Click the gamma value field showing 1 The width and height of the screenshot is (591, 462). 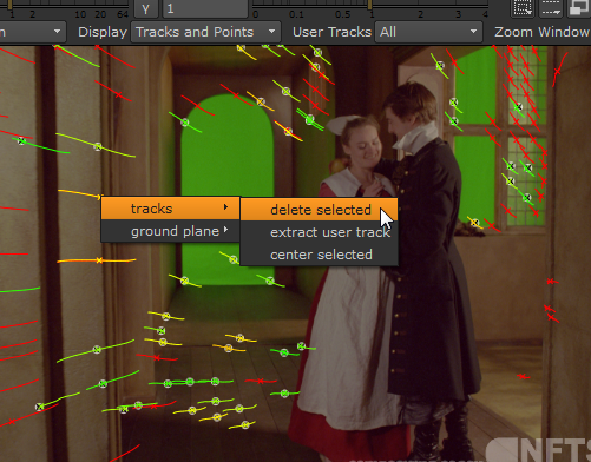point(205,9)
